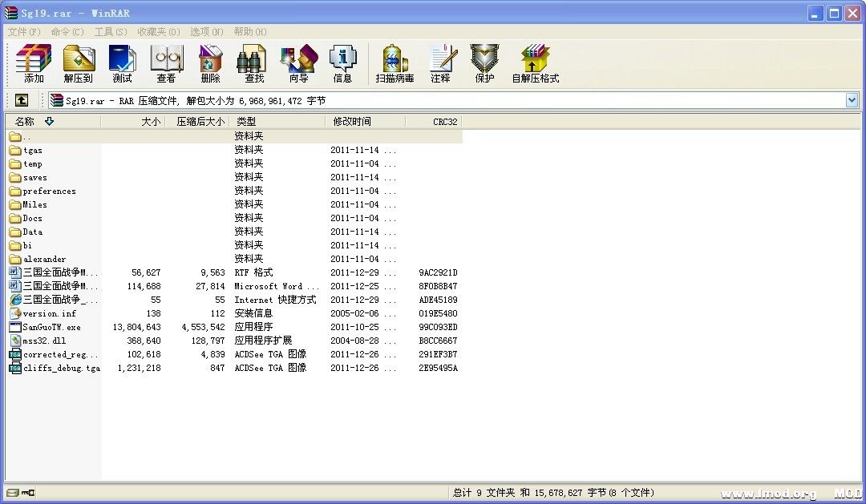Launch the 向导 (Wizard) icon

[298, 63]
